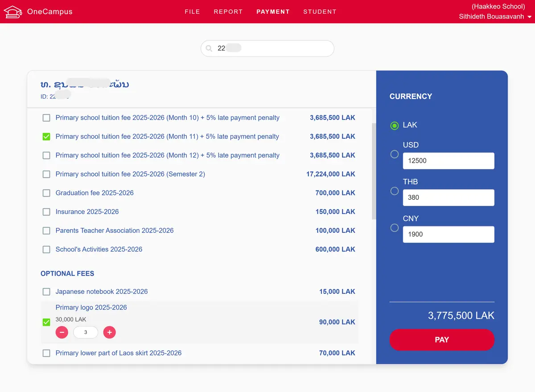
Task: Select the Japanese notebook 2025-2026 checkbox
Action: click(x=46, y=291)
